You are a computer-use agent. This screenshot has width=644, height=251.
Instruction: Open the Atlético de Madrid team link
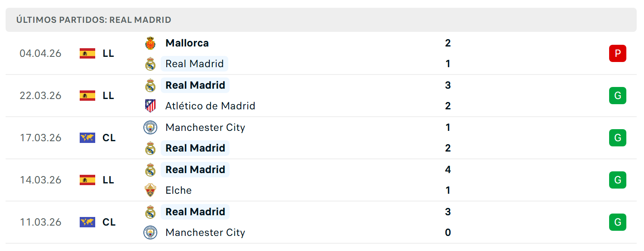[x=210, y=106]
